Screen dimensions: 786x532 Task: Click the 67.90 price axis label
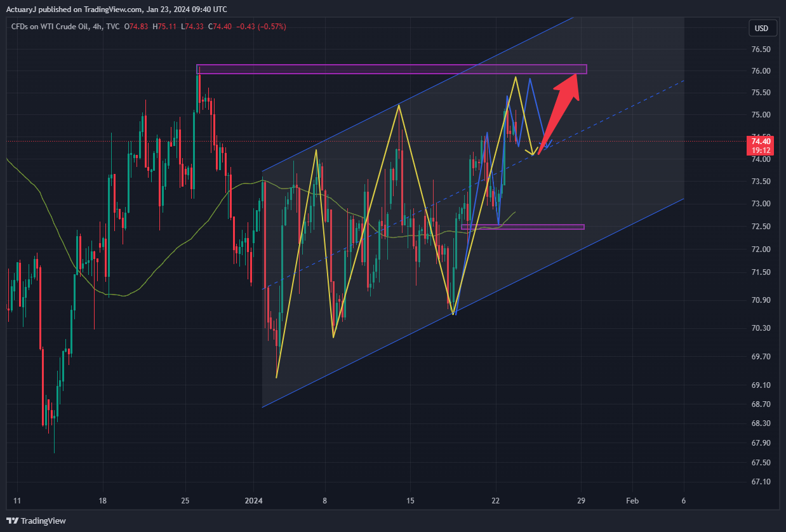click(x=761, y=443)
